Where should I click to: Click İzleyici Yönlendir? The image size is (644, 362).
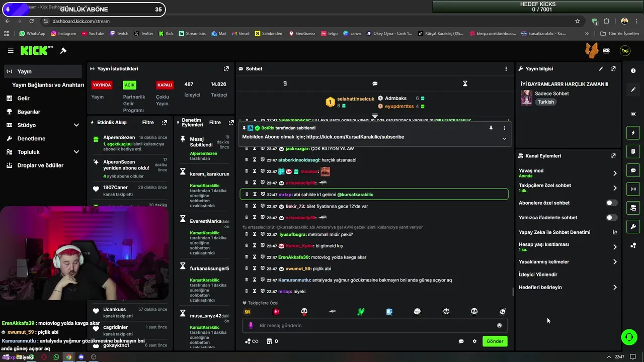(538, 275)
